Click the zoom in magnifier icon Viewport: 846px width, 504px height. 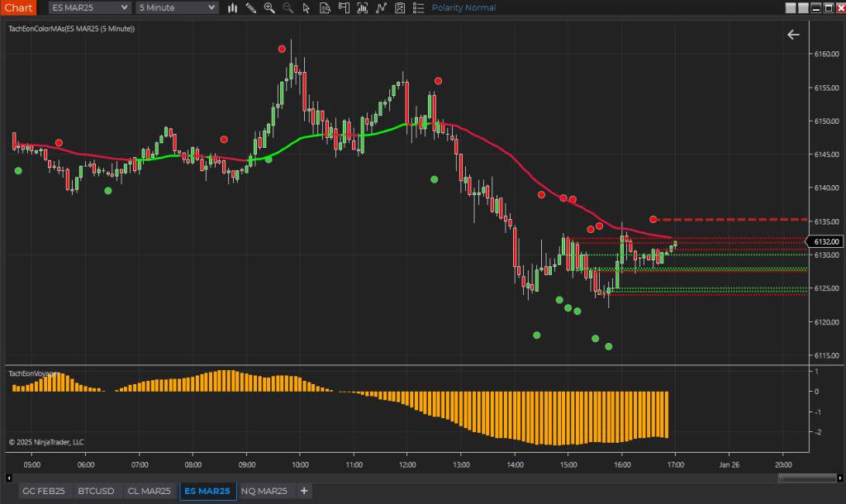coord(269,7)
